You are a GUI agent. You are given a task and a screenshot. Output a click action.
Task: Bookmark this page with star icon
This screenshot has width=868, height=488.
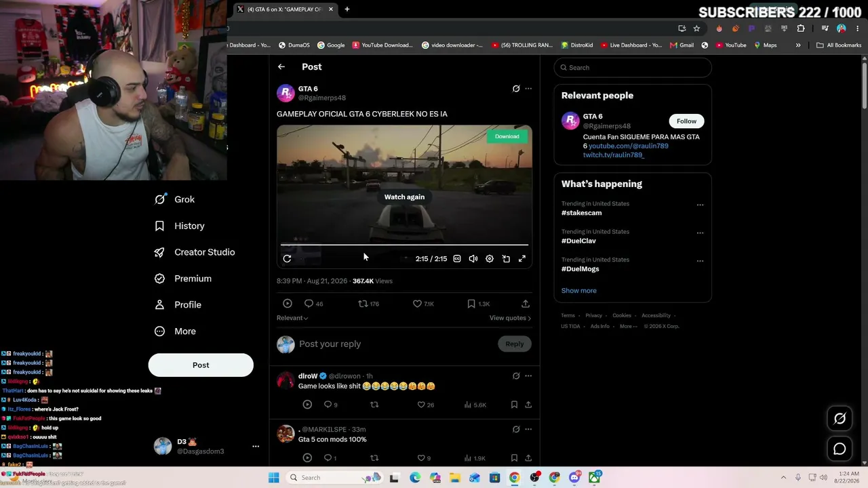(696, 28)
